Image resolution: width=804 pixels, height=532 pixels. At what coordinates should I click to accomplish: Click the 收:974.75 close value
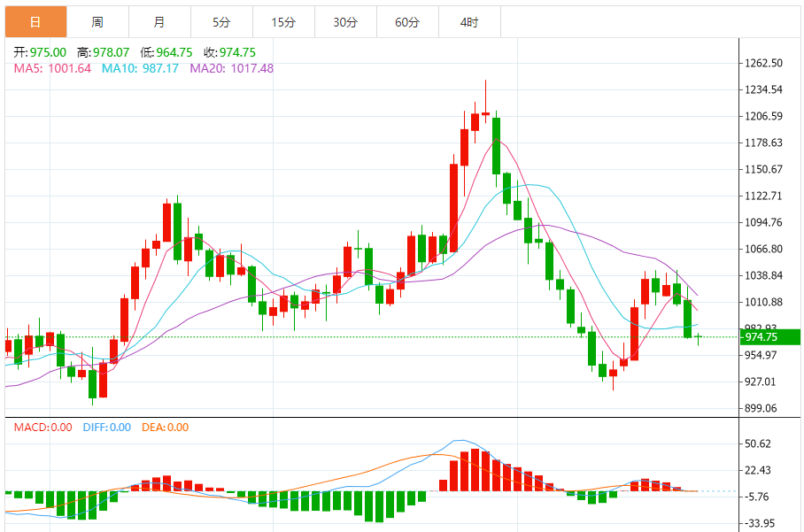click(229, 52)
